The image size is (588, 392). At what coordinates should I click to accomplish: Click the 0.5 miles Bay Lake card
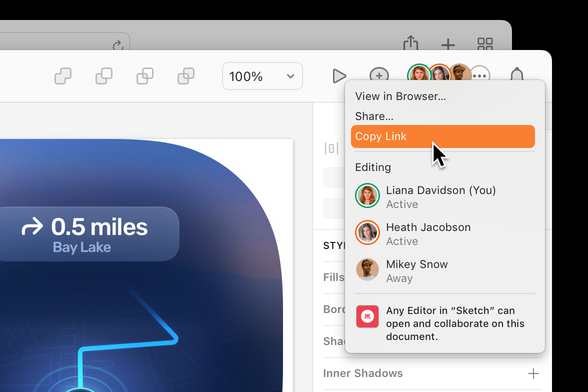click(x=85, y=234)
